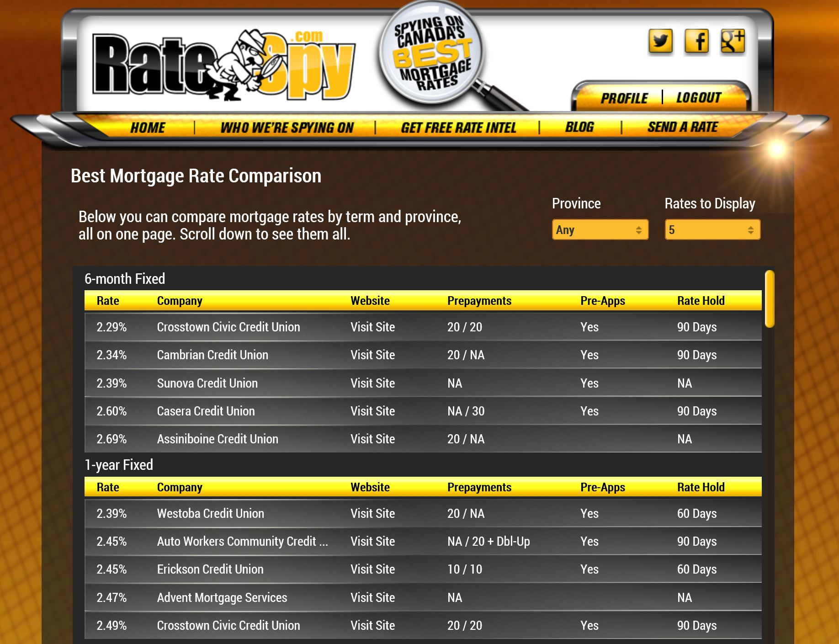Visit Site for Assiniboine Credit Union
839x644 pixels.
[x=372, y=439]
